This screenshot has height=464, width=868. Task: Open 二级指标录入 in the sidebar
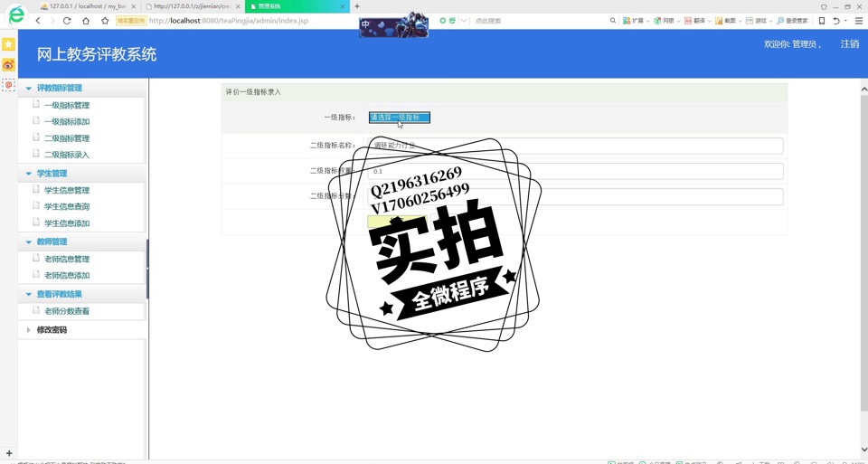[67, 155]
